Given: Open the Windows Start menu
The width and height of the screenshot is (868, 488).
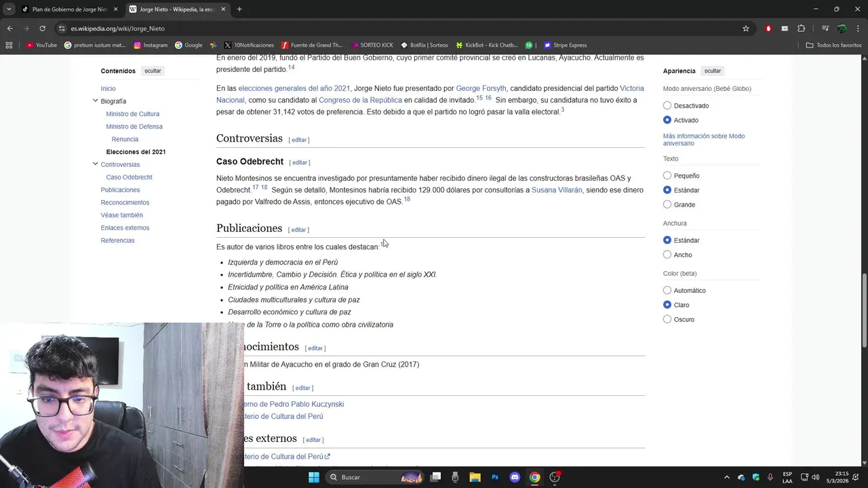Looking at the screenshot, I should (x=314, y=477).
